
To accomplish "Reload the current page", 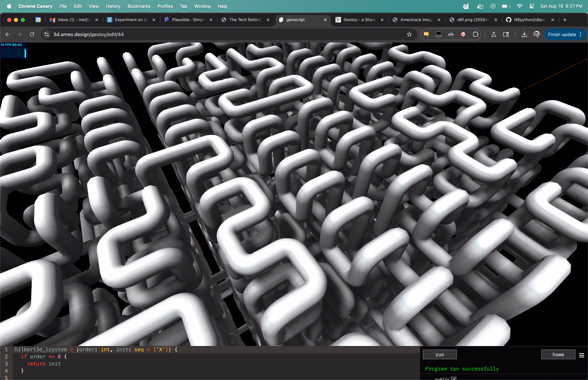I will [32, 34].
